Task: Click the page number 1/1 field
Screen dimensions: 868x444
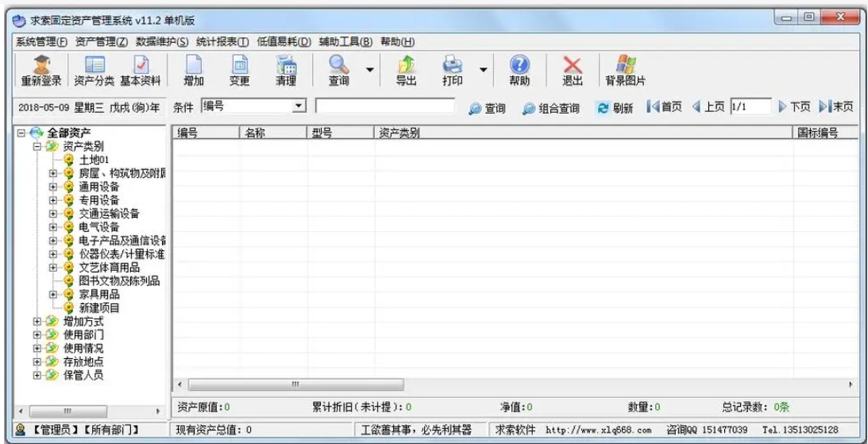Action: (750, 107)
